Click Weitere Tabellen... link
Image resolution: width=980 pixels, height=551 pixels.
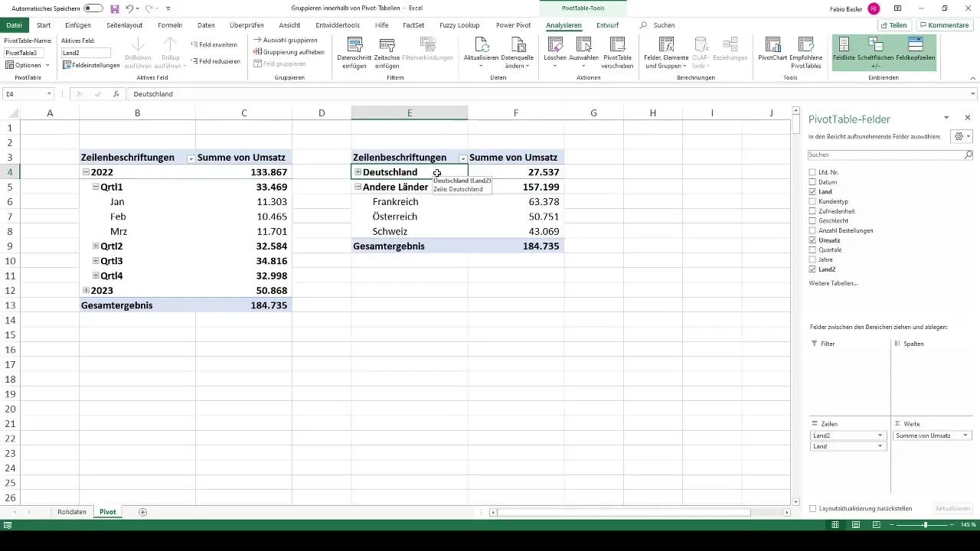tap(833, 283)
